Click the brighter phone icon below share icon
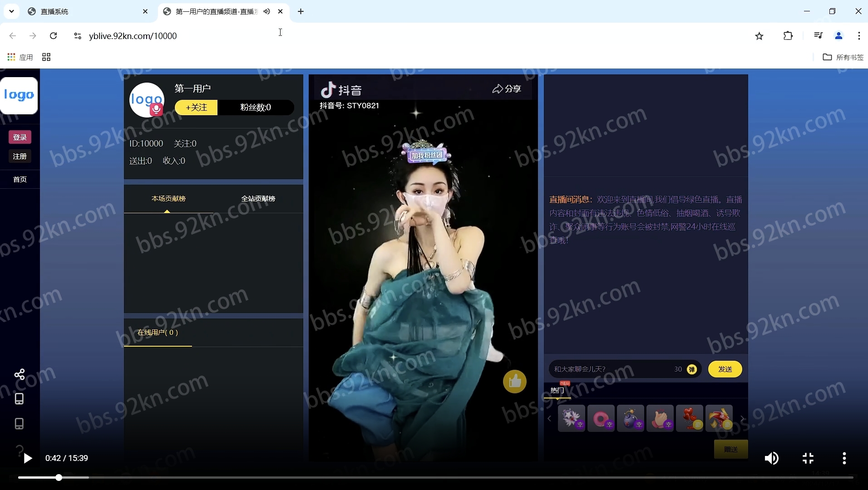 pyautogui.click(x=19, y=399)
